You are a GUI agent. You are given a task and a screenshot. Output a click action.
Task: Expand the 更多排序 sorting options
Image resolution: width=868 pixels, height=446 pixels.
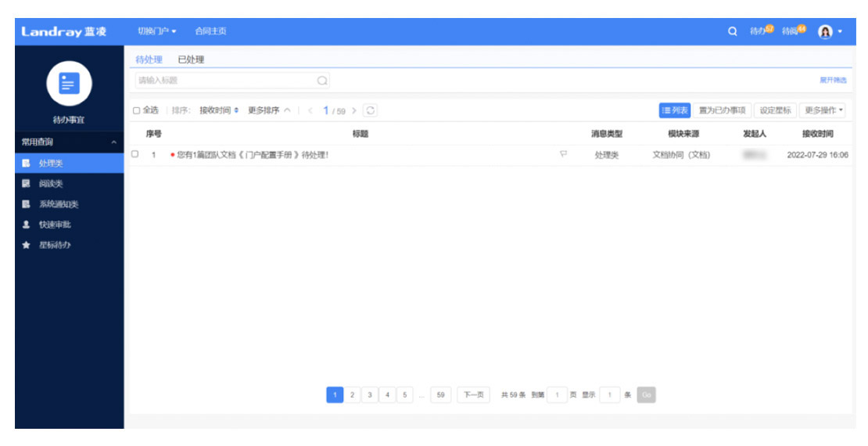[269, 110]
